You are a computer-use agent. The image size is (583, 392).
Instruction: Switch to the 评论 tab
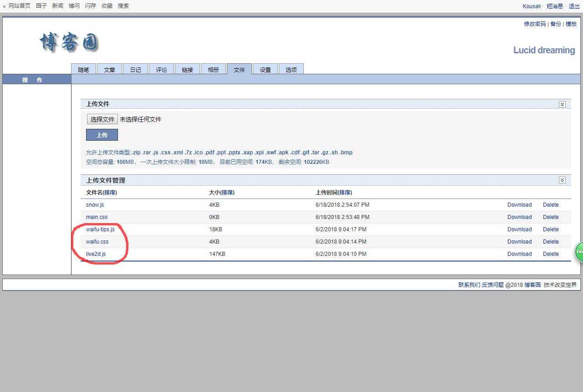(x=161, y=69)
